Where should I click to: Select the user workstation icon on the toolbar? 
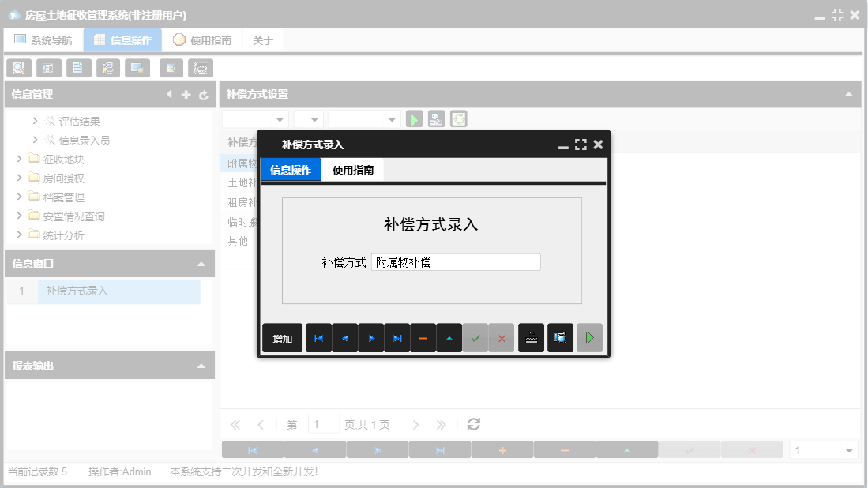tap(108, 68)
